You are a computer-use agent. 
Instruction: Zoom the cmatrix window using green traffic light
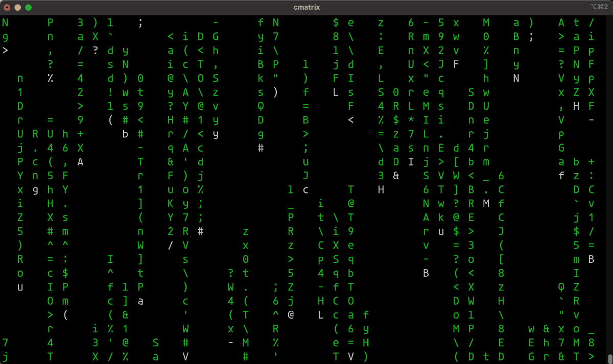click(x=29, y=8)
